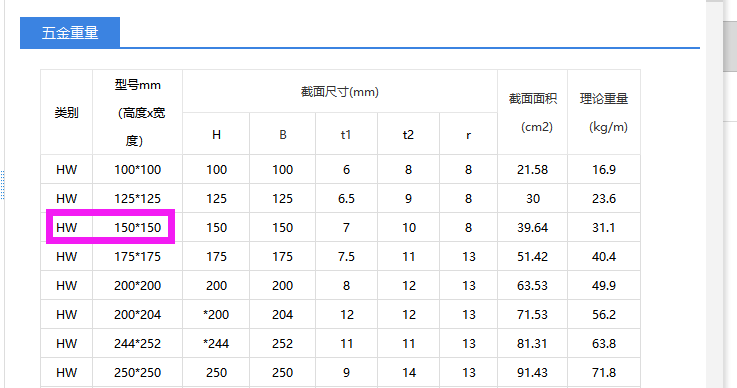Image resolution: width=737 pixels, height=388 pixels.
Task: Click the theoretical weight value 49.9
Action: pos(604,285)
